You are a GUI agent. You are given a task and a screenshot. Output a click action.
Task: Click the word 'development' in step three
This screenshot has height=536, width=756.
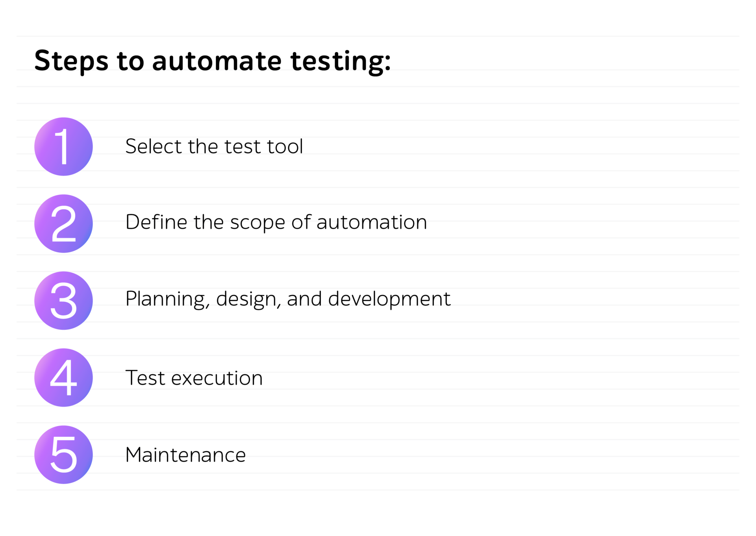click(389, 299)
